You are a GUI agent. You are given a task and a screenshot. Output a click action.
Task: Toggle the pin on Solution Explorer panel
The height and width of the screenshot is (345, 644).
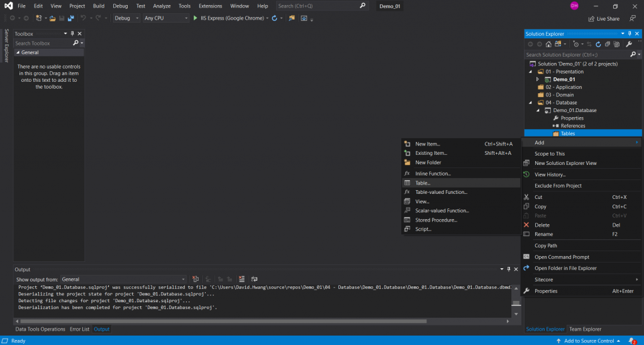631,33
